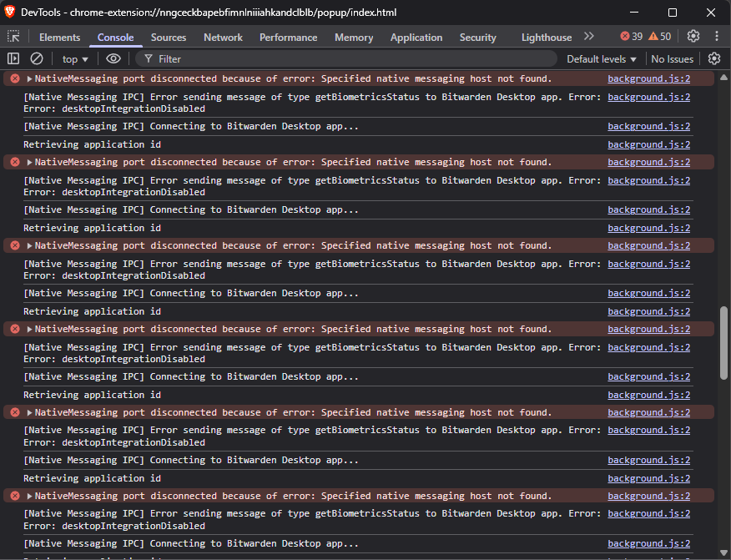
Task: Select the Security tab
Action: 478,38
